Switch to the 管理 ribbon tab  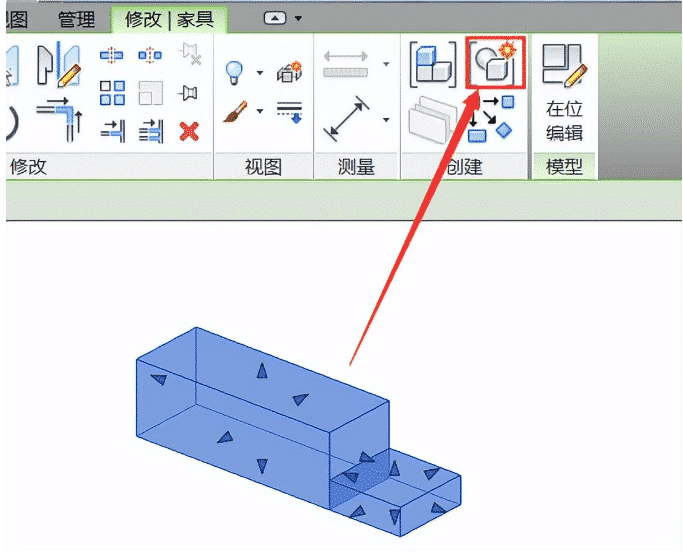click(76, 20)
